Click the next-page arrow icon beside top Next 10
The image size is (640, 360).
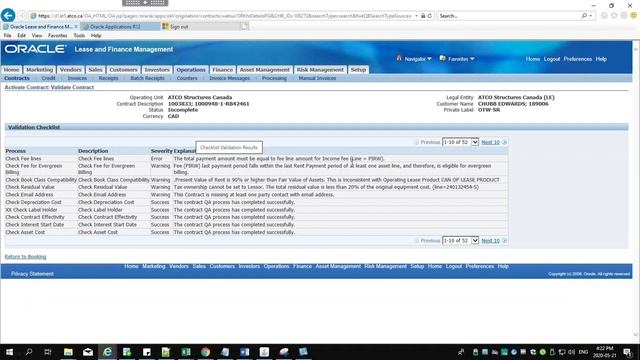coord(504,142)
